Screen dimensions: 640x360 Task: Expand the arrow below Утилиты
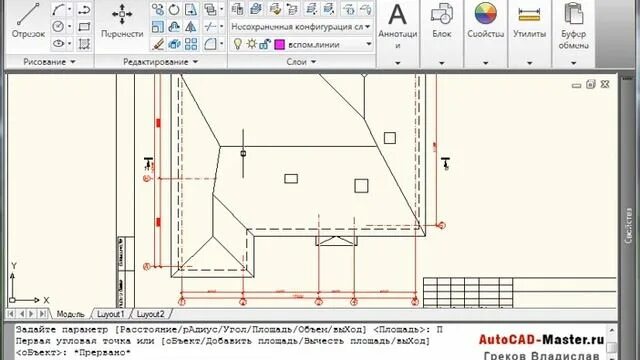pyautogui.click(x=529, y=63)
